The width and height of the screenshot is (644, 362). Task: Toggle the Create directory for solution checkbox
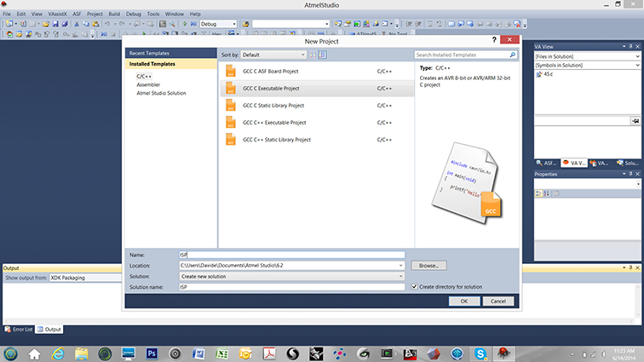[414, 287]
